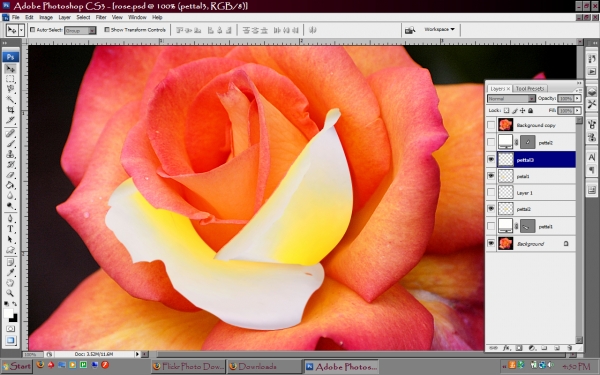This screenshot has width=600, height=375.
Task: Select the Move tool in the toolbox
Action: point(10,69)
